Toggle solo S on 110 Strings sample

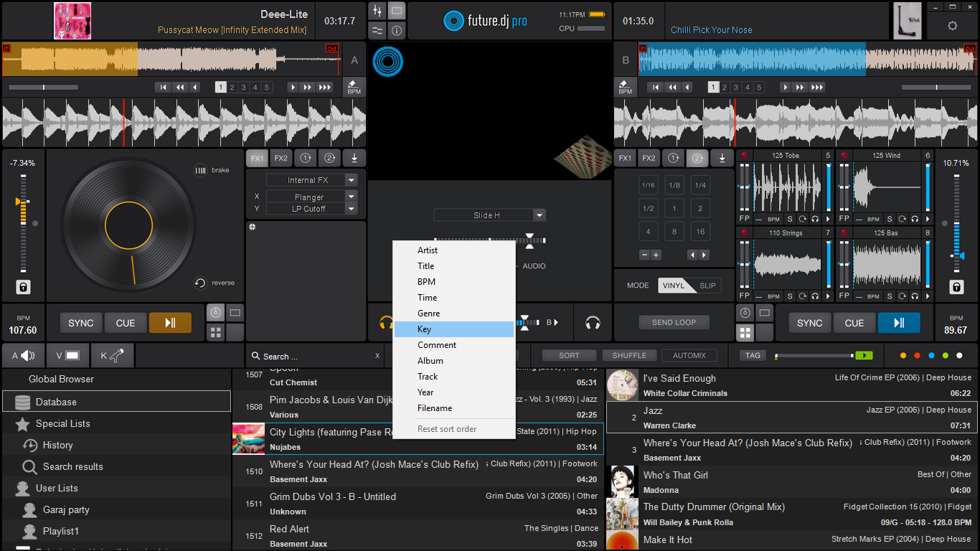click(790, 296)
